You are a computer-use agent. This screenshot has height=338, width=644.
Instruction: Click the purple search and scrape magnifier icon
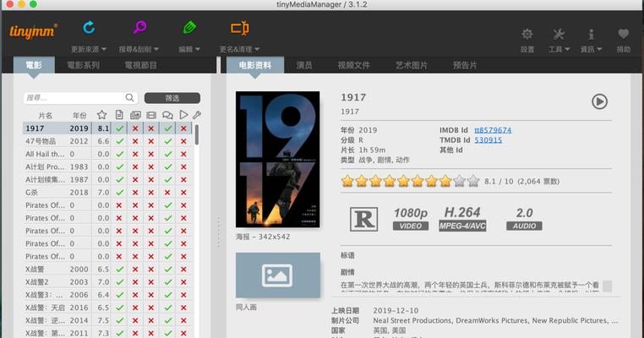pos(139,28)
